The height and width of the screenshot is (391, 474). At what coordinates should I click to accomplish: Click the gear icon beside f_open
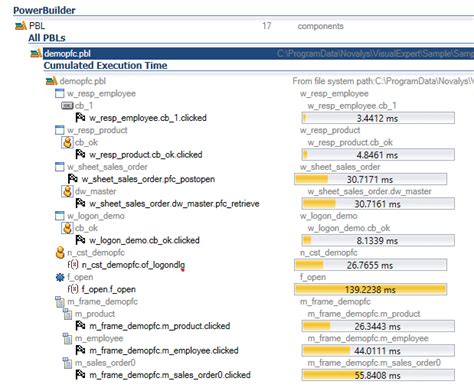coord(60,277)
